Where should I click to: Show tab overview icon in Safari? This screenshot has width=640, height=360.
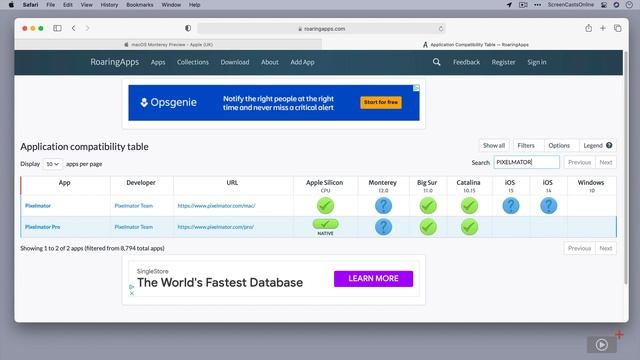618,28
